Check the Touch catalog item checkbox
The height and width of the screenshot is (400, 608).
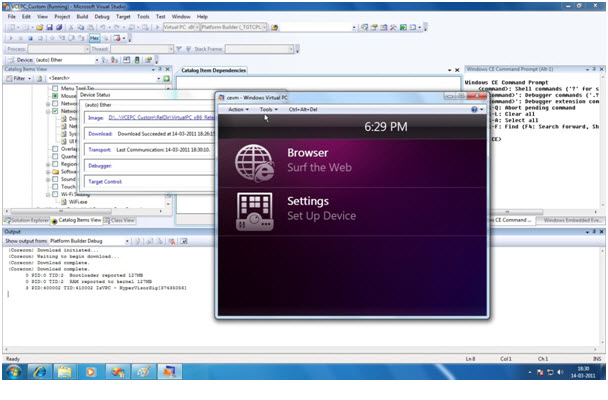[x=55, y=187]
